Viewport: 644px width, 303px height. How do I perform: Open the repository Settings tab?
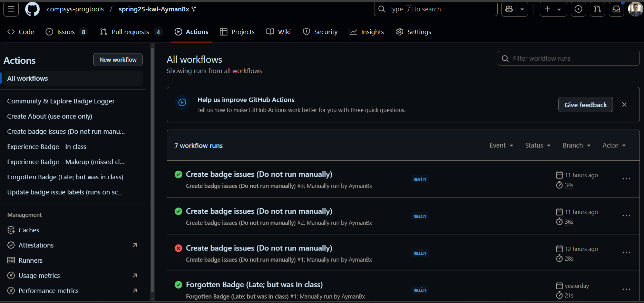pos(413,32)
